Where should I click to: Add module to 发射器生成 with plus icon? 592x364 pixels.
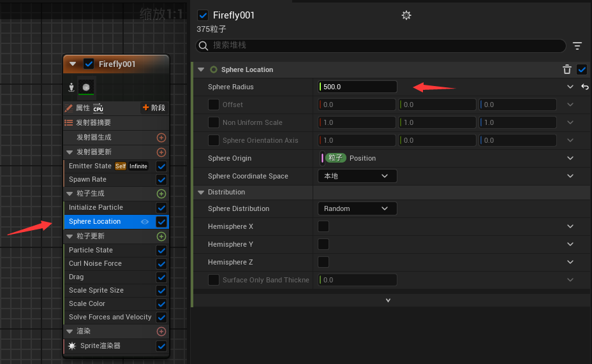coord(161,138)
